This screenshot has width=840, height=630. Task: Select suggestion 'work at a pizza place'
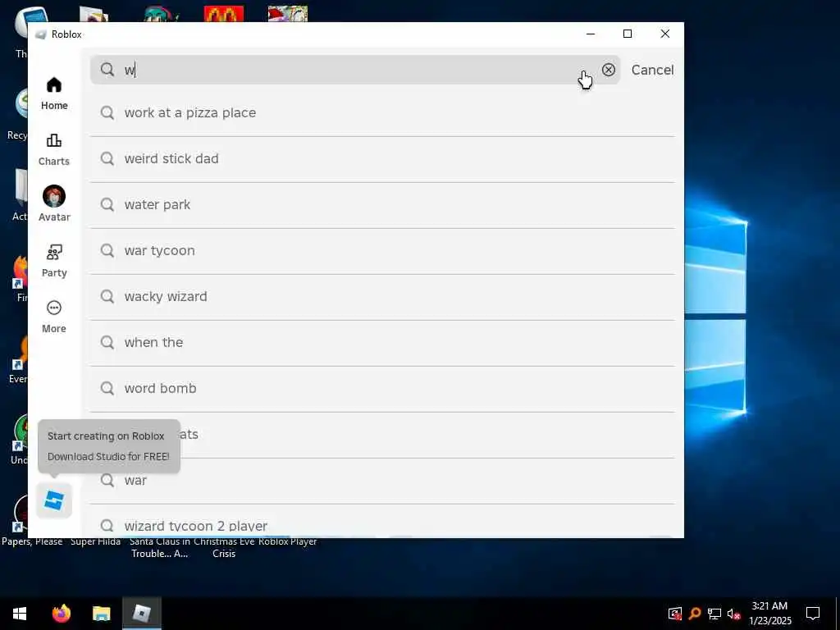(382, 113)
